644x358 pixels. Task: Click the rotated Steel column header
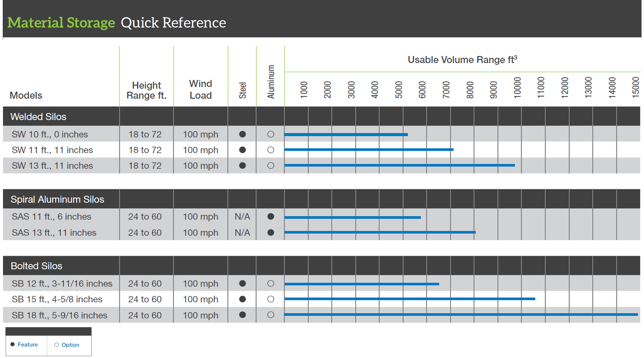(243, 90)
